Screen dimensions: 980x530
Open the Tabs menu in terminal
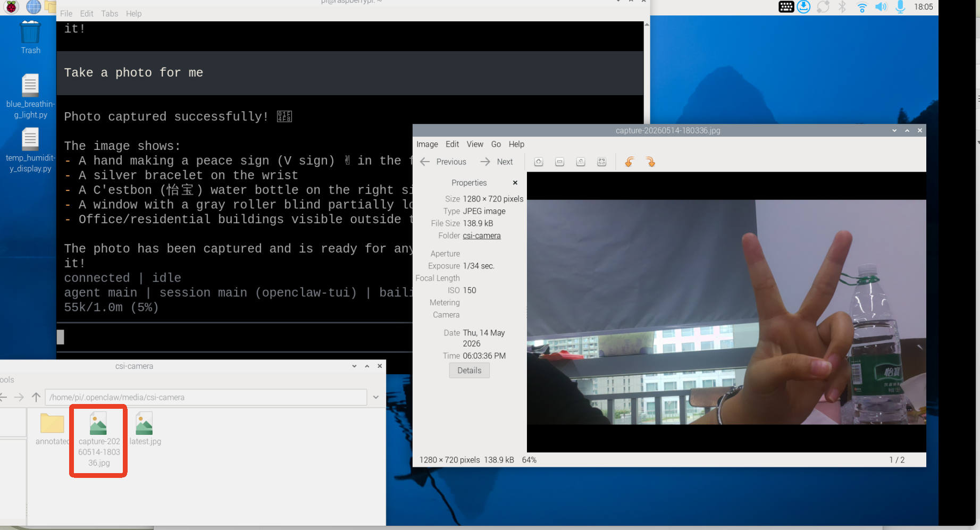(110, 13)
